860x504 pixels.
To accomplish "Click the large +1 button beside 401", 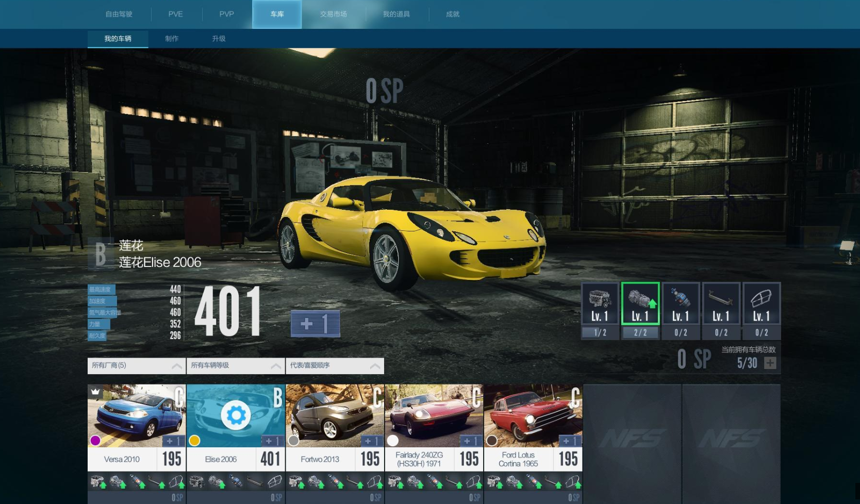I will coord(315,324).
